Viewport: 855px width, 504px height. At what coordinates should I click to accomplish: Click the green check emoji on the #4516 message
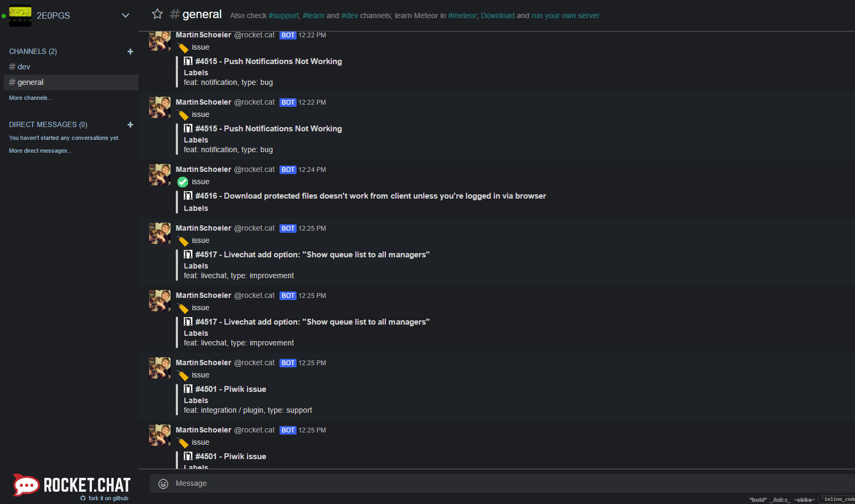pos(183,182)
